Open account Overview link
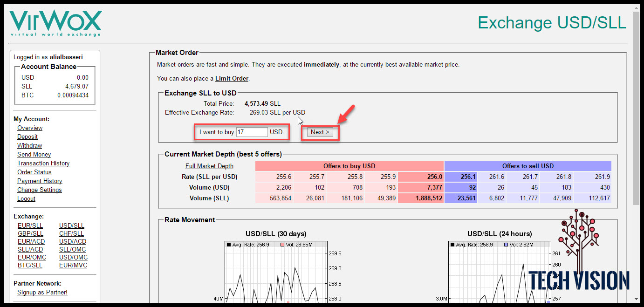Image resolution: width=644 pixels, height=307 pixels. (x=30, y=128)
